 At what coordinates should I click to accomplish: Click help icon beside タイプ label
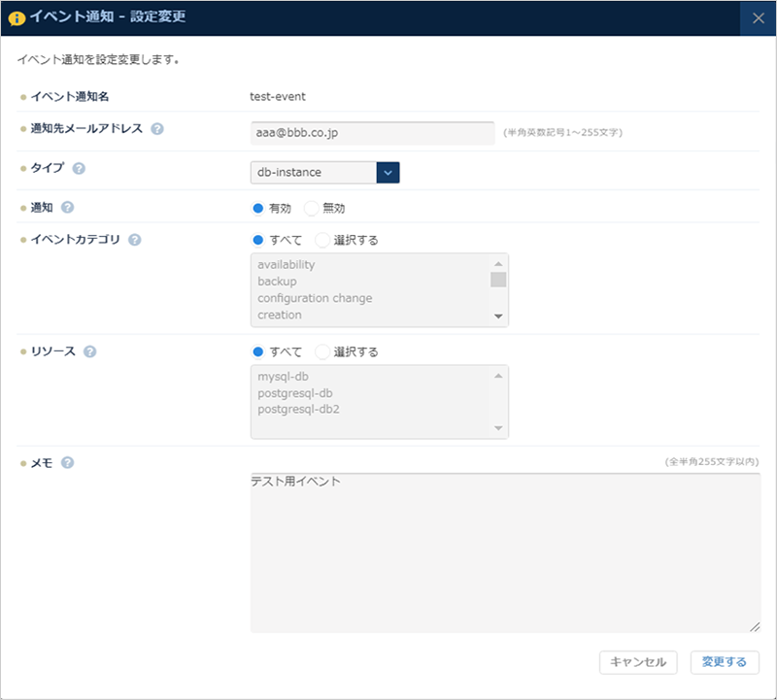(x=80, y=168)
